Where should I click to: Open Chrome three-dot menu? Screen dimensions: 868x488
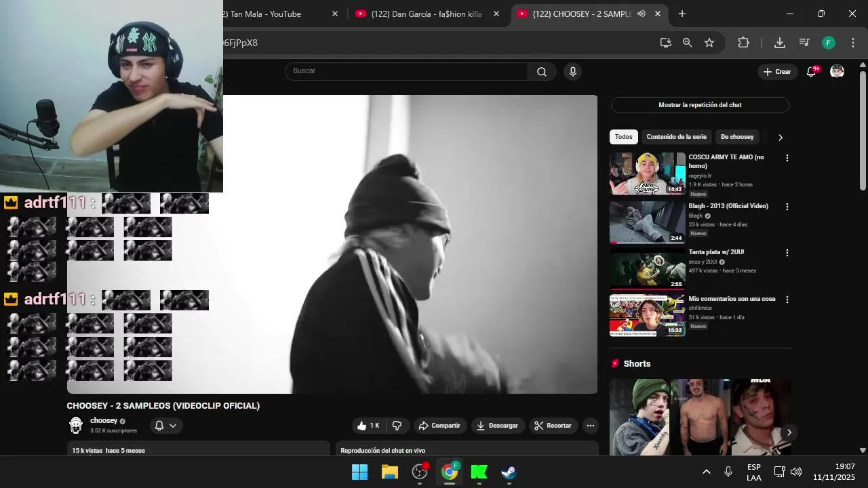853,43
